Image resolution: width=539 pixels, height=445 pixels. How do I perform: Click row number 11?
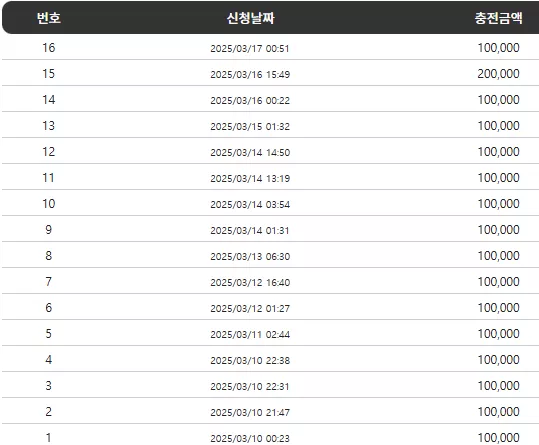48,178
